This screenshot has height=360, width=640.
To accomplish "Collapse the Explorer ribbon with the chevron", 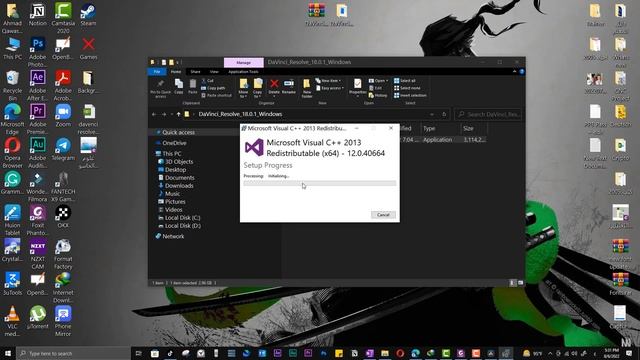I will (514, 72).
